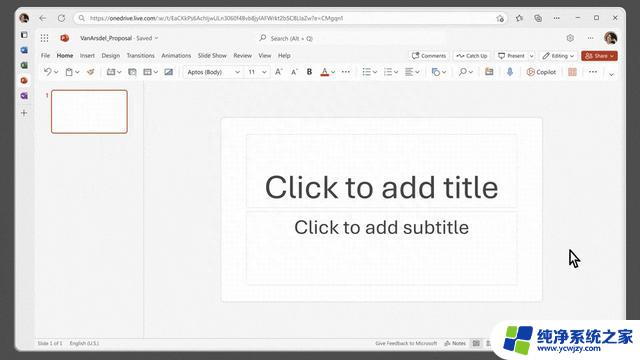Viewport: 640px width, 360px height.
Task: Click the Give Feedback to Microsoft link
Action: (x=406, y=343)
